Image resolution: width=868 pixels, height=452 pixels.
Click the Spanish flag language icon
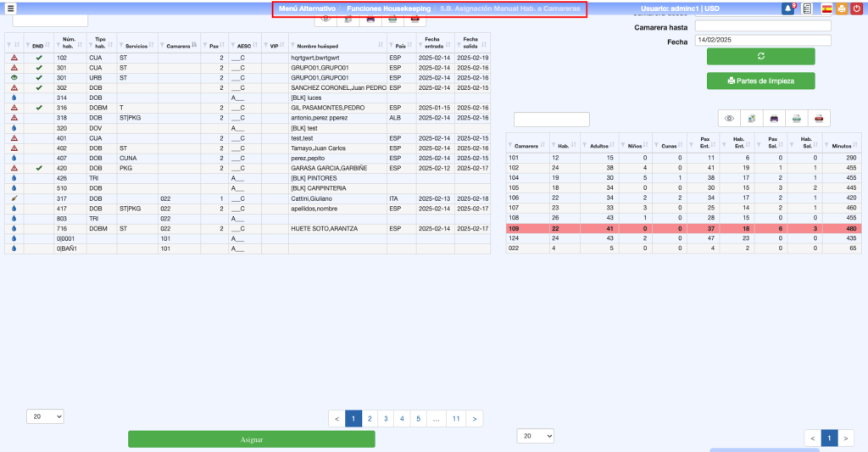pyautogui.click(x=826, y=8)
